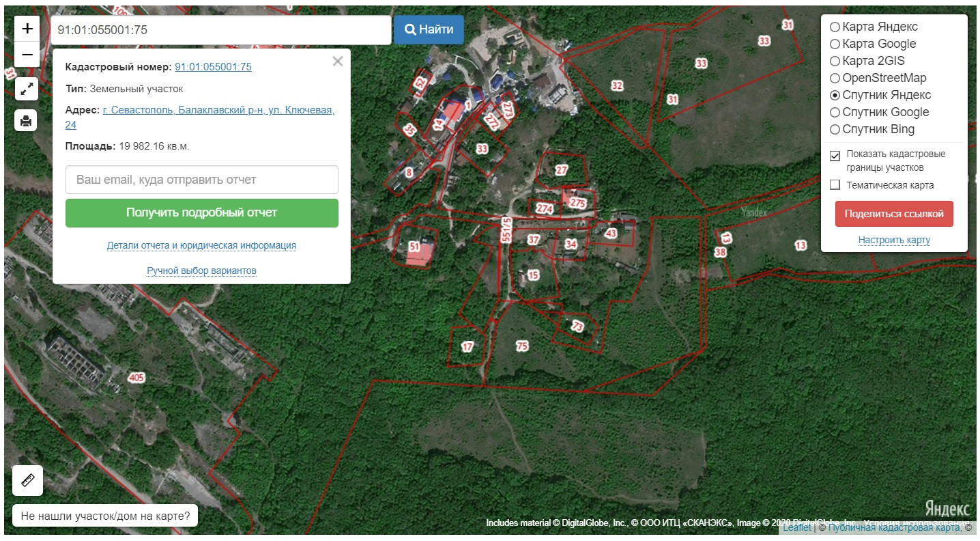This screenshot has width=980, height=541.
Task: Click parcel label 275 on the map
Action: coord(577,203)
